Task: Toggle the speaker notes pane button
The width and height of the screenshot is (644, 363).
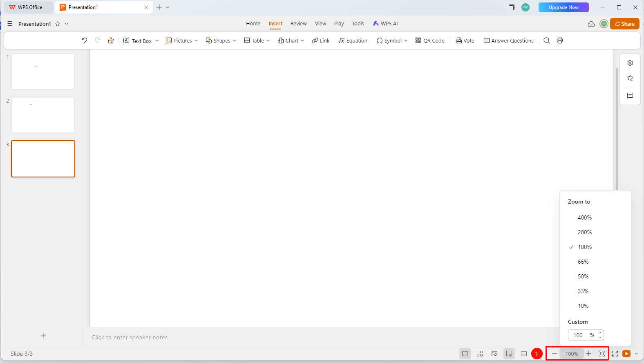Action: click(524, 354)
